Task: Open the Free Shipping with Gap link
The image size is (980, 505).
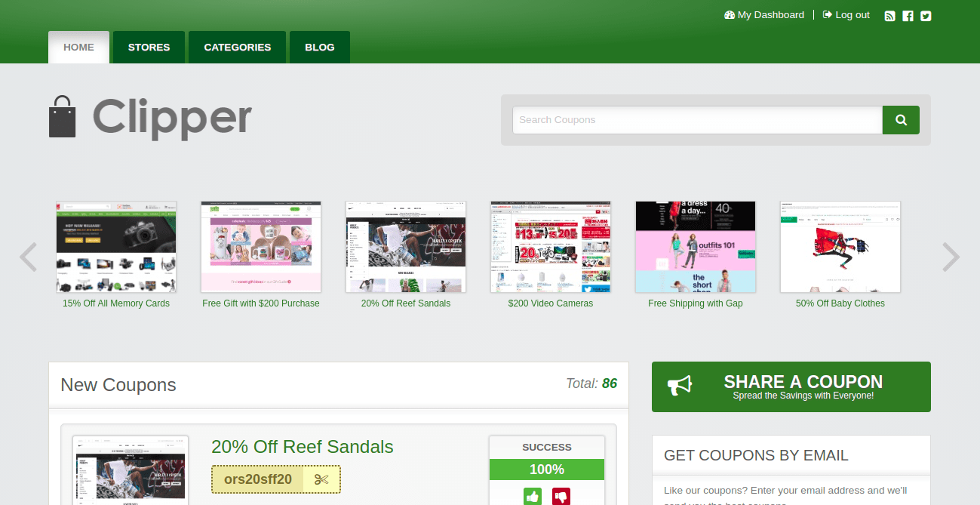Action: click(696, 303)
